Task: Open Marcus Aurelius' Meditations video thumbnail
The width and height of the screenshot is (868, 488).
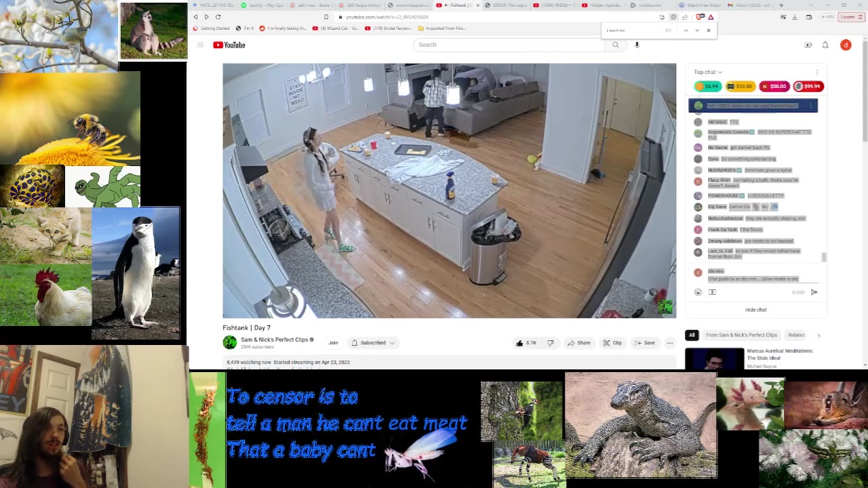Action: [714, 359]
